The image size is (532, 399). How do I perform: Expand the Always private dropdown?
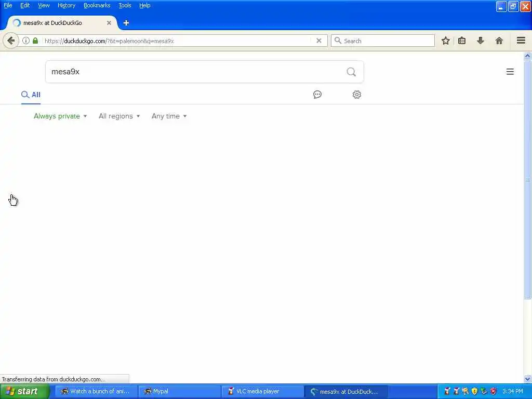(x=60, y=116)
